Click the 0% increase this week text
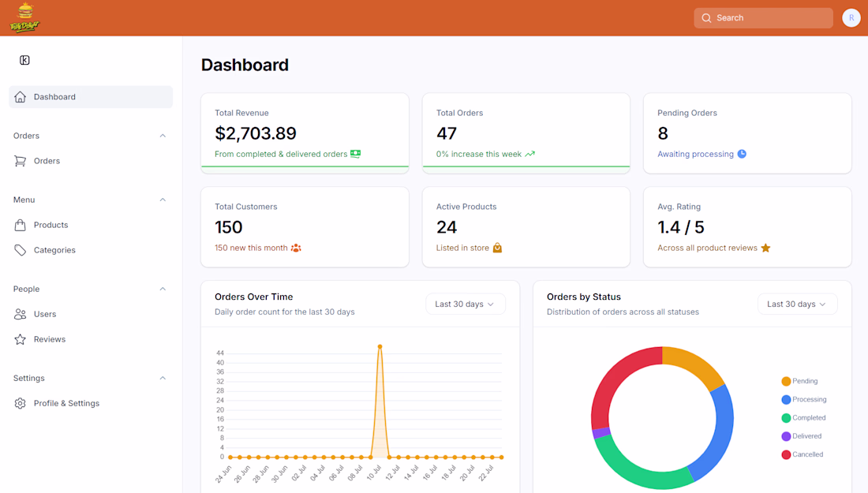The image size is (868, 493). (x=479, y=154)
